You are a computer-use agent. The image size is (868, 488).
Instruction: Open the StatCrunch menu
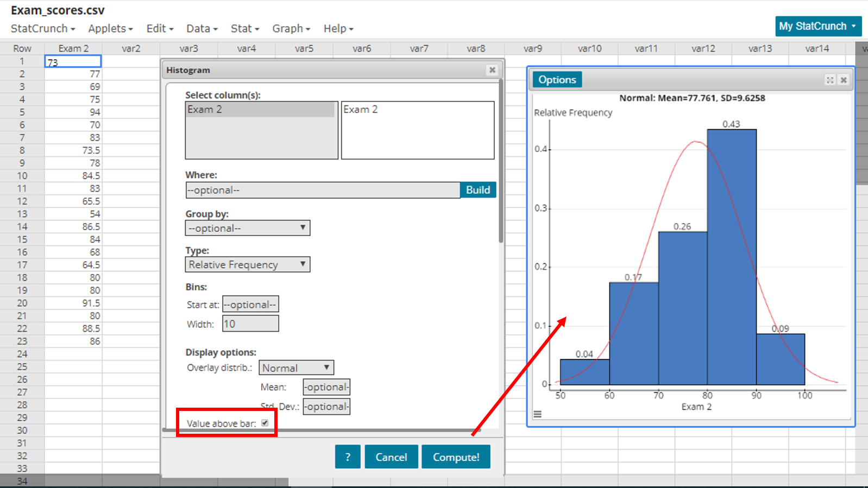pyautogui.click(x=43, y=28)
